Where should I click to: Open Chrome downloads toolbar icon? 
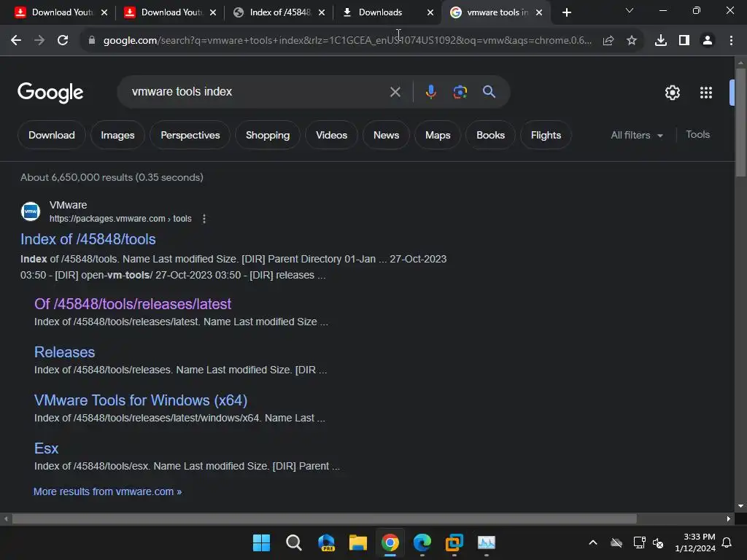coord(661,41)
